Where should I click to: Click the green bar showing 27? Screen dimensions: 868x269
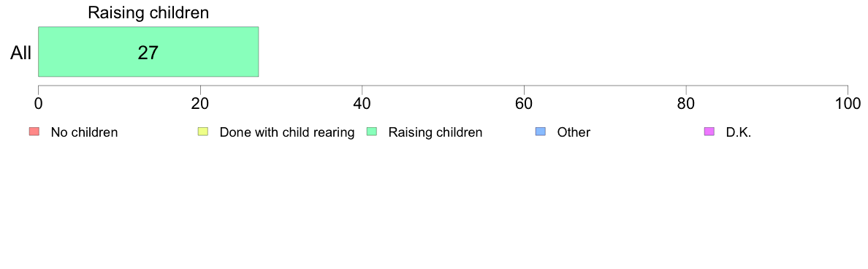pos(148,51)
